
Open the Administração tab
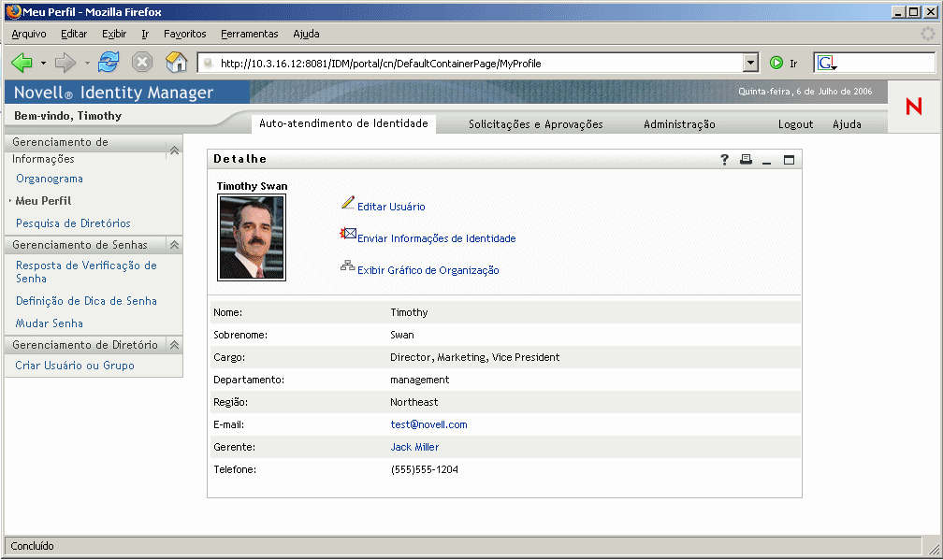[x=679, y=124]
